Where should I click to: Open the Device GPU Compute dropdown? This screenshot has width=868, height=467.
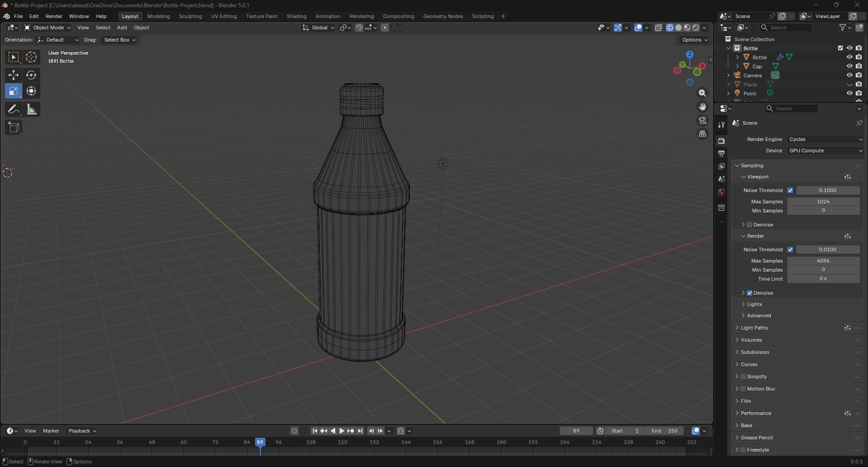[825, 151]
